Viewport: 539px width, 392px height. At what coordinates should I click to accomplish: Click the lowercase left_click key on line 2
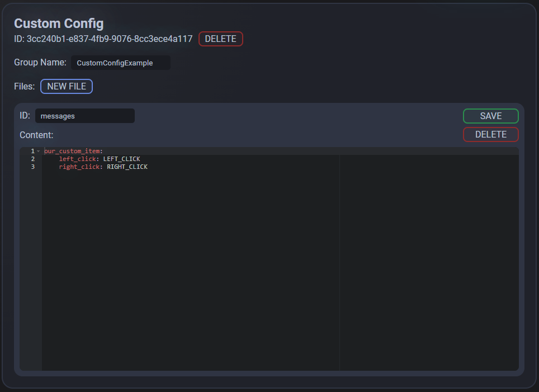(x=77, y=159)
